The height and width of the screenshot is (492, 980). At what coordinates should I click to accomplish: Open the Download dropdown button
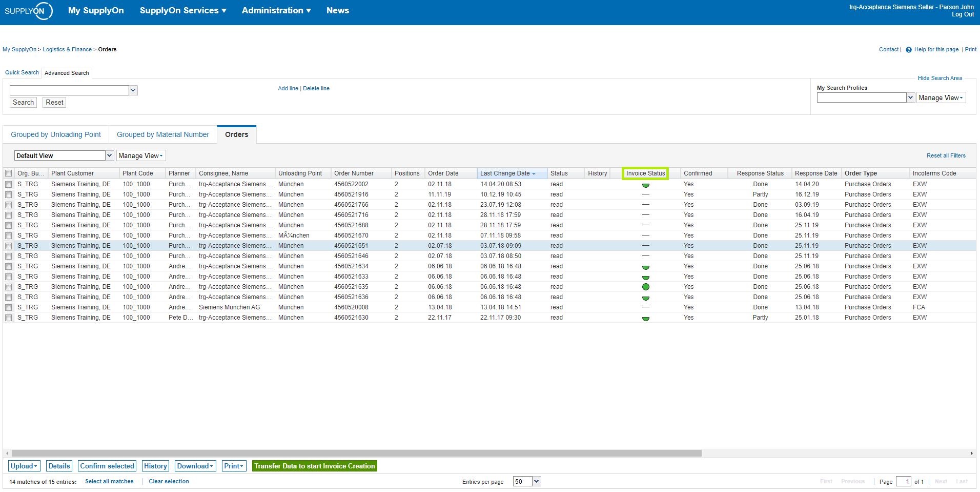pyautogui.click(x=195, y=466)
